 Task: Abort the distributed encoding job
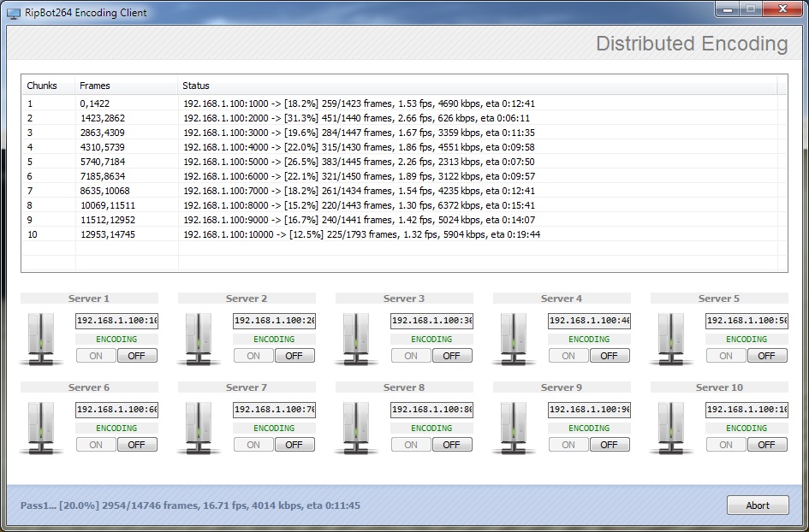(758, 505)
